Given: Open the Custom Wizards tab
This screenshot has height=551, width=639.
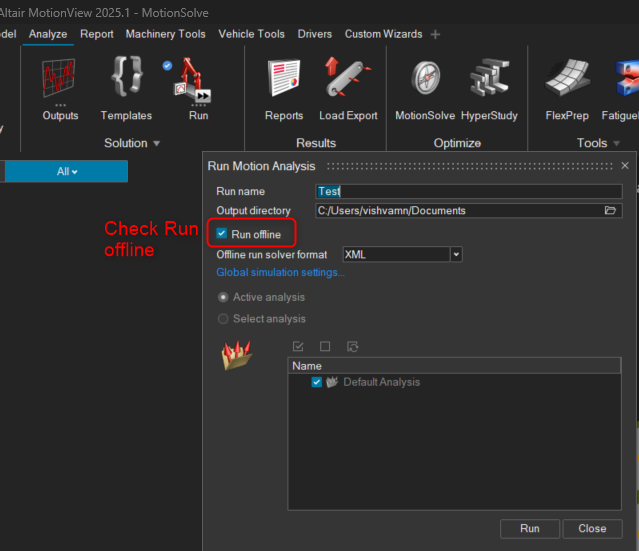Looking at the screenshot, I should coord(383,34).
